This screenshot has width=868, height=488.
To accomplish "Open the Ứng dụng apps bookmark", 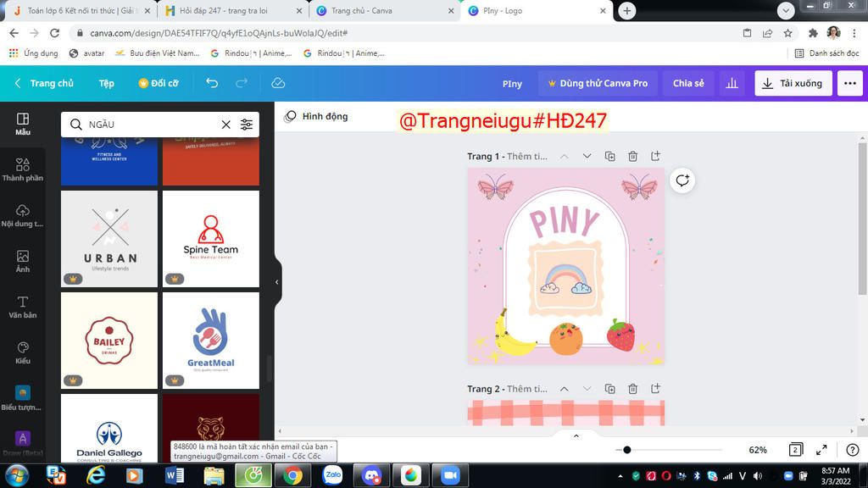I will coord(34,53).
